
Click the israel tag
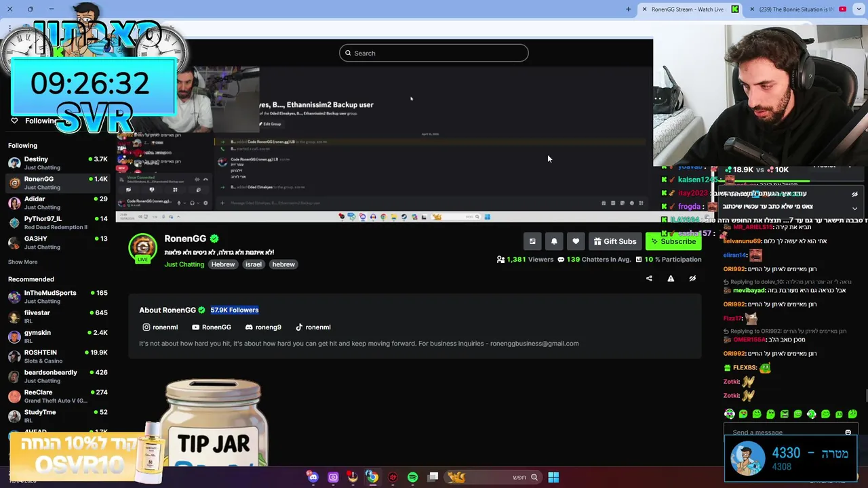pos(254,264)
